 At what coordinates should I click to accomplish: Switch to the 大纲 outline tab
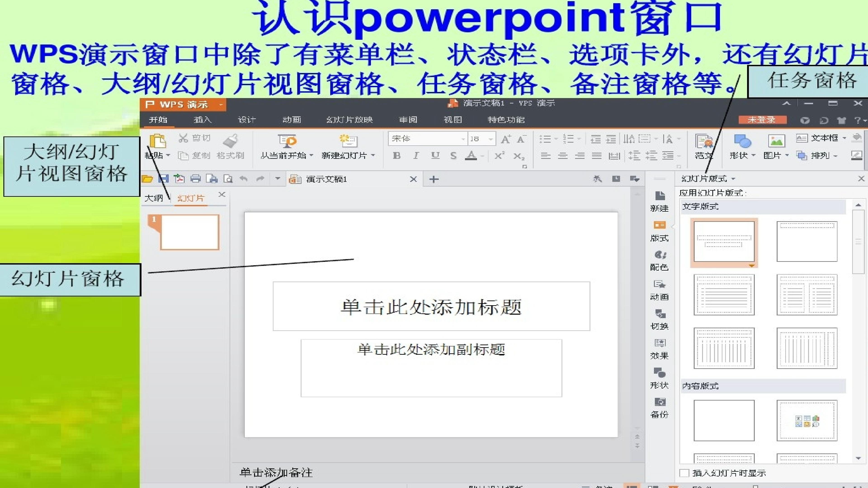coord(154,198)
